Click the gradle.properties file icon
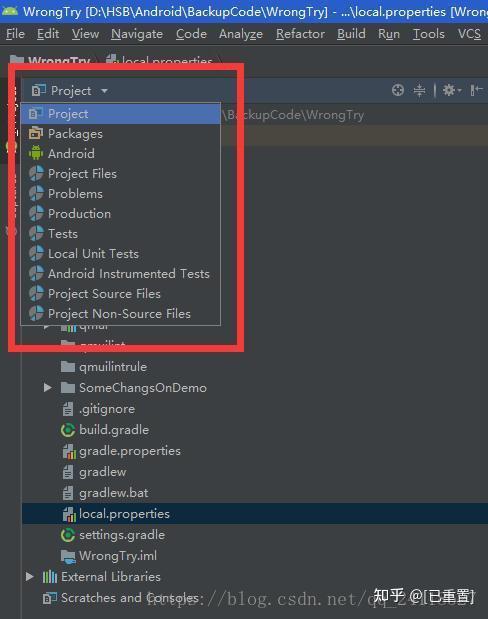 pyautogui.click(x=69, y=451)
